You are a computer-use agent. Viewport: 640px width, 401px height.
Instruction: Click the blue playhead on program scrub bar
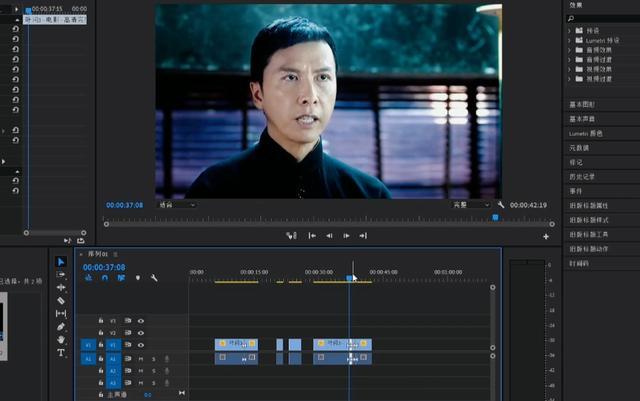(495, 217)
